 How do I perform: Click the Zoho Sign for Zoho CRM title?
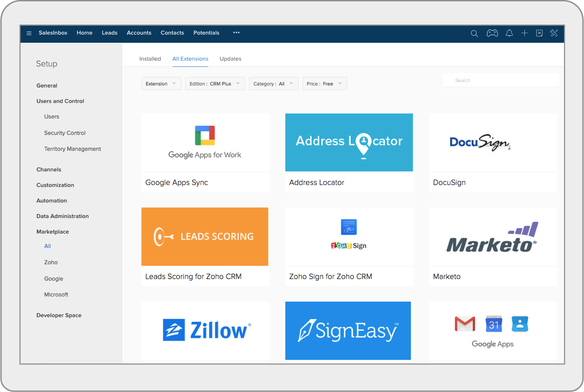(330, 276)
